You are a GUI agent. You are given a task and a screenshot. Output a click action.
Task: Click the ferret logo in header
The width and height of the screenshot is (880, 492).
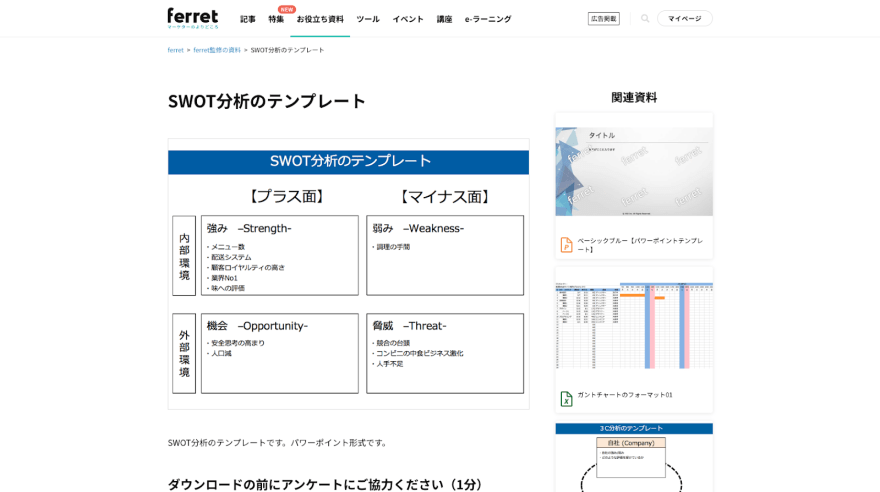(192, 18)
